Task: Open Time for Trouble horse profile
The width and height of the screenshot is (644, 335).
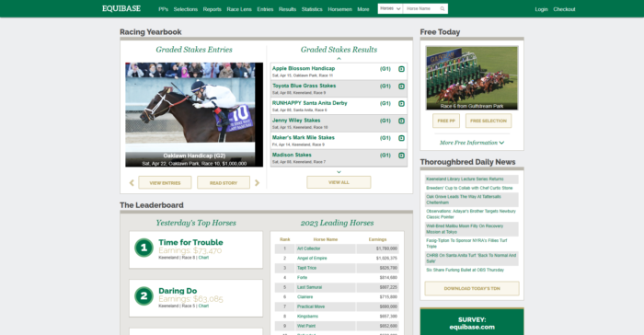Action: tap(190, 242)
